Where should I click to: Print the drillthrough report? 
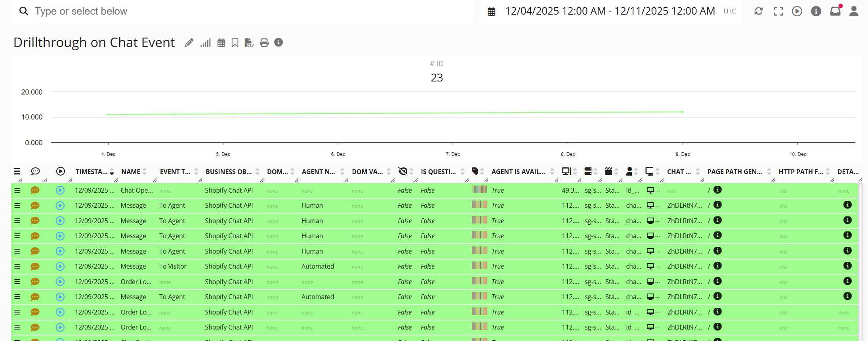point(264,43)
